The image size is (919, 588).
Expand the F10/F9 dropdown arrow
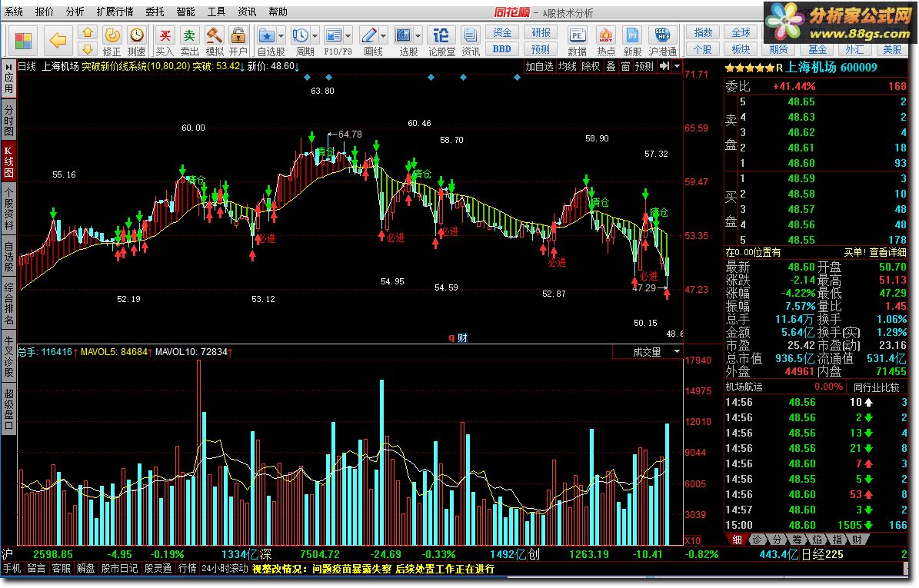point(348,36)
